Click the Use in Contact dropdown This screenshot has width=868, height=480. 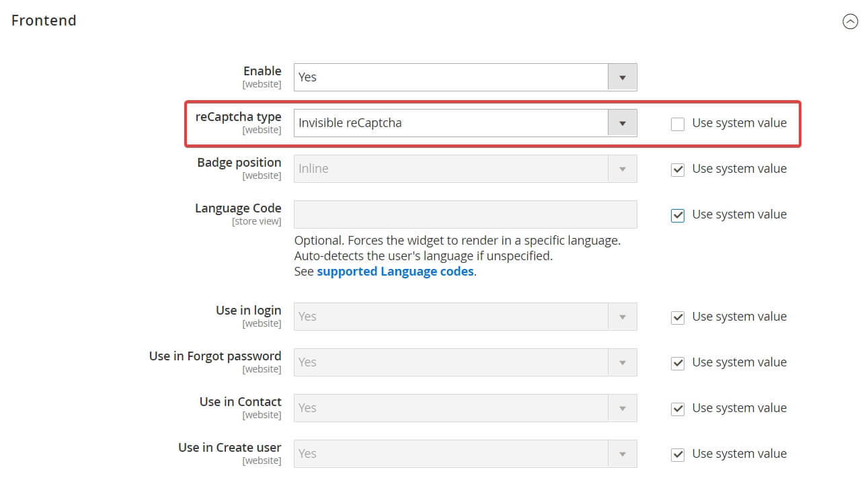coord(465,408)
